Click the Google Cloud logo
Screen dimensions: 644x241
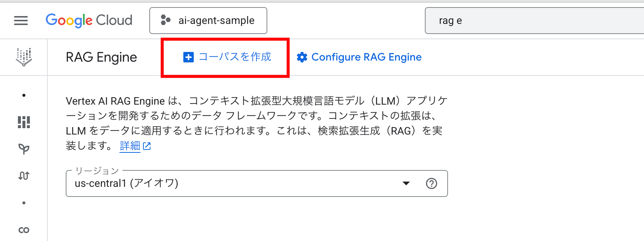point(89,21)
